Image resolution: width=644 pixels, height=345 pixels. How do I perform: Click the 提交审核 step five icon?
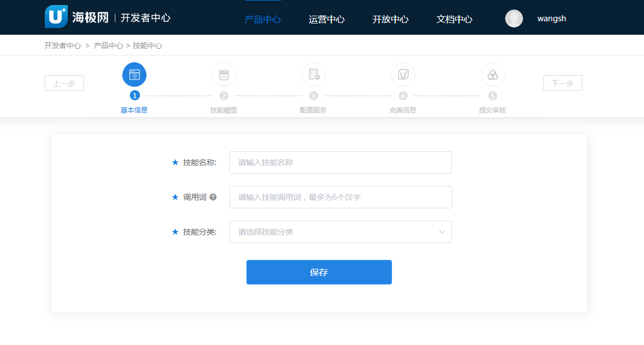pyautogui.click(x=493, y=74)
